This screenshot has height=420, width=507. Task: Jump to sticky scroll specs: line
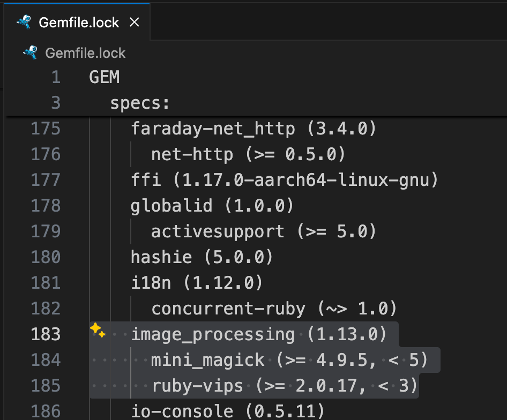pyautogui.click(x=140, y=103)
